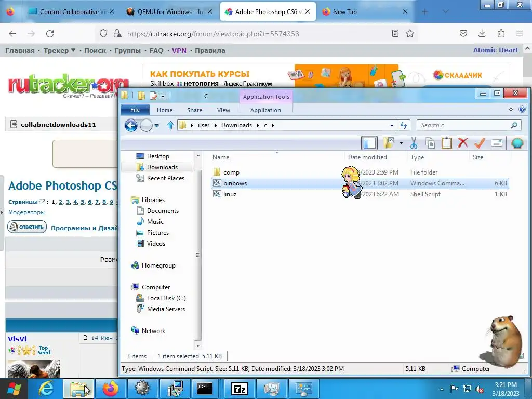Open Desktop in the navigation pane
Screen dimensions: 532x399
tap(158, 156)
